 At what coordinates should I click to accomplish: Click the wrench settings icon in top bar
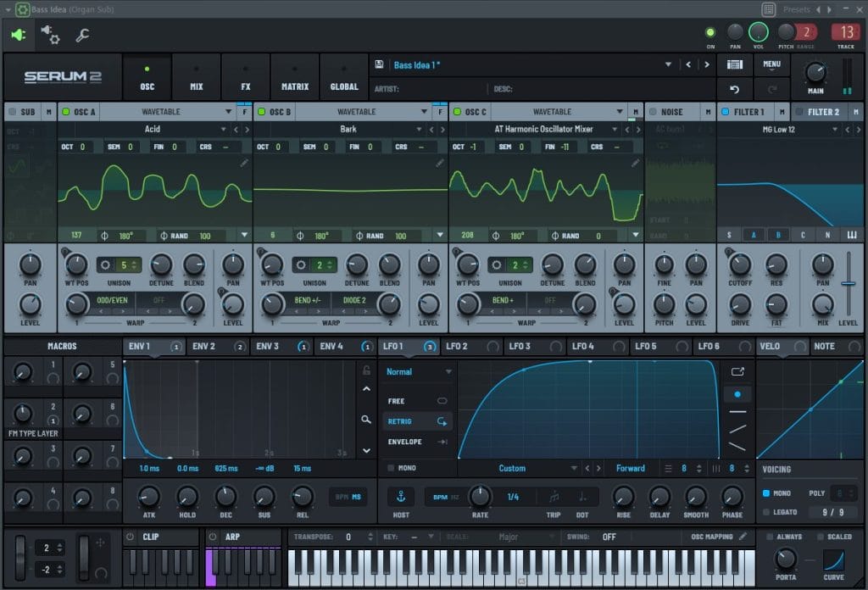pyautogui.click(x=83, y=35)
